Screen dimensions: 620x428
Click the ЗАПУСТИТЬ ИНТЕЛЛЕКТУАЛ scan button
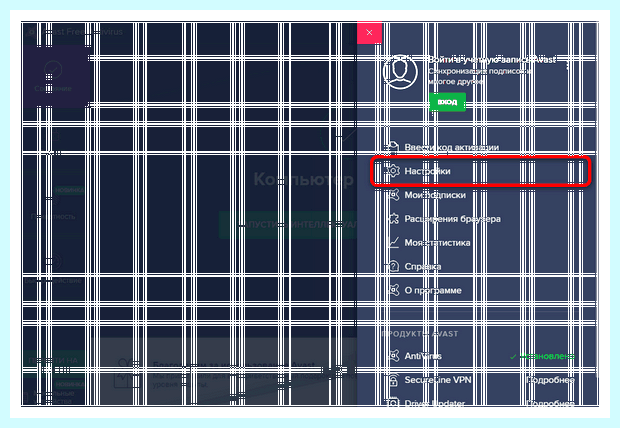point(288,225)
